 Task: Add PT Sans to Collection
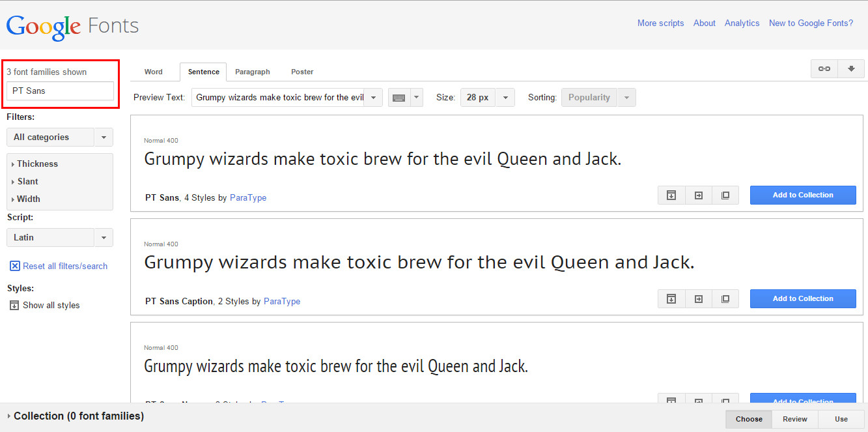coord(802,195)
